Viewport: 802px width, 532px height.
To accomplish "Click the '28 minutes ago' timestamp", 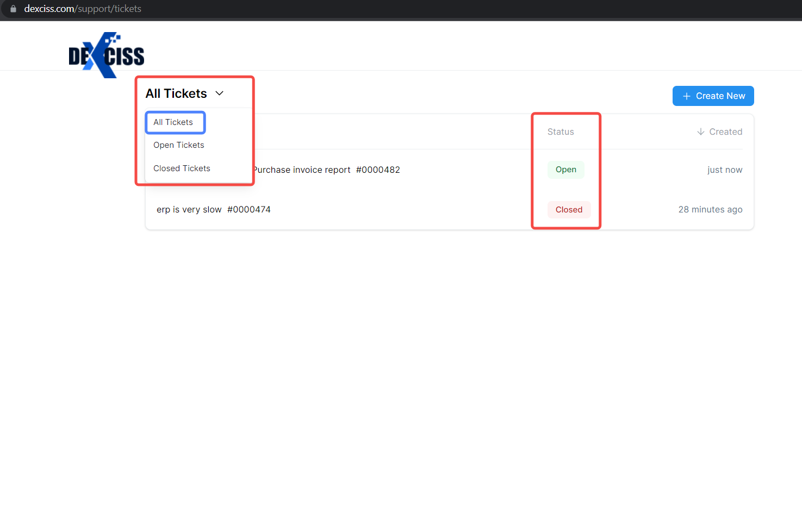I will 710,210.
